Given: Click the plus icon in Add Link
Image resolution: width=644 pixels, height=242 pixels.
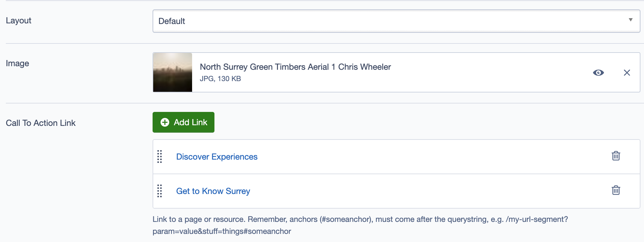Looking at the screenshot, I should point(165,122).
